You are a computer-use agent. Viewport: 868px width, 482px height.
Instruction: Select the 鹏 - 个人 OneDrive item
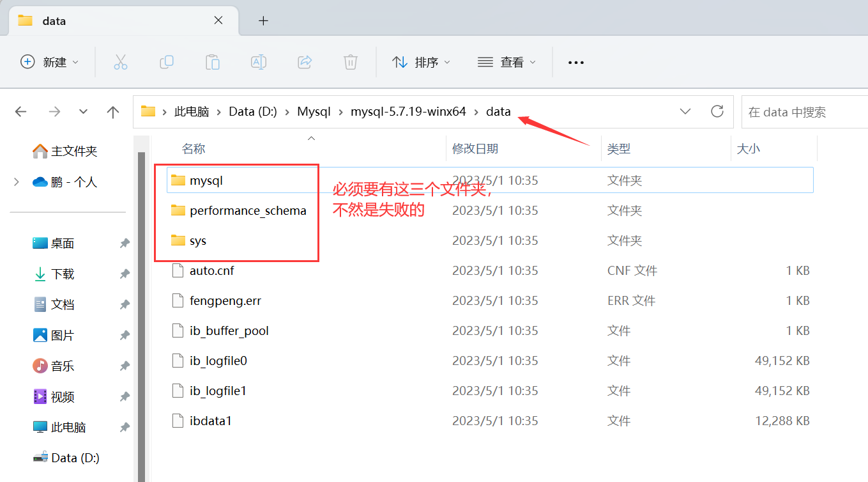[x=65, y=182]
